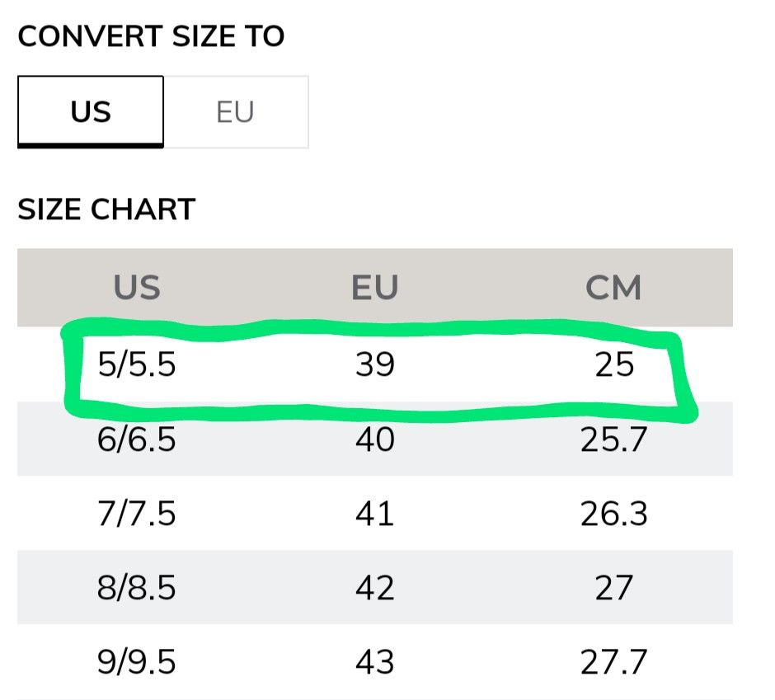This screenshot has width=775, height=700.
Task: Select EU size 42 cell
Action: (x=375, y=588)
